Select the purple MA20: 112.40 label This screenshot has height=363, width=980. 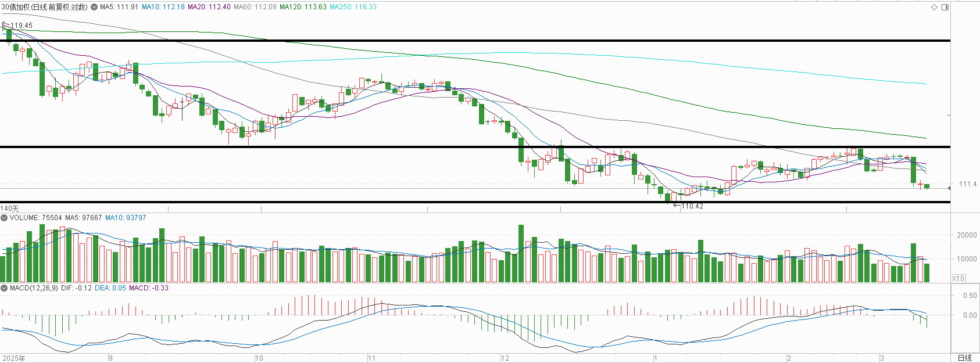209,7
